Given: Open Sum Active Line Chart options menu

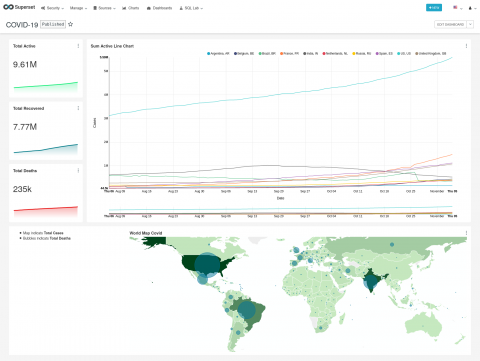Looking at the screenshot, I should pos(466,46).
